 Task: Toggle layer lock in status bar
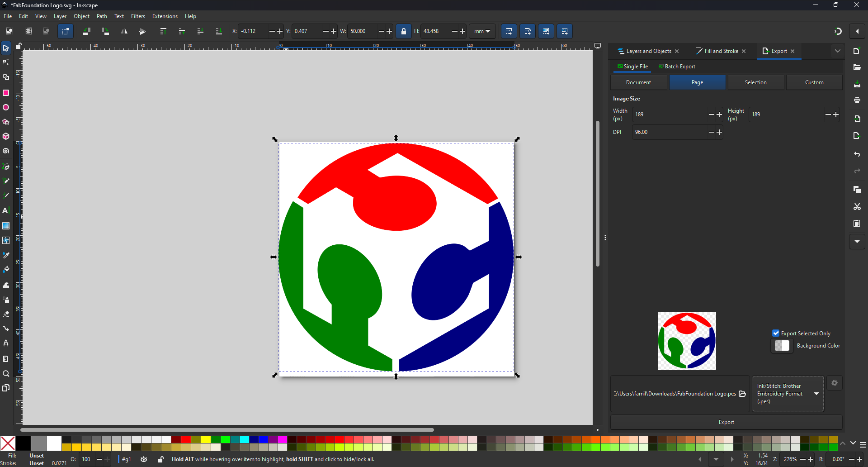click(161, 460)
